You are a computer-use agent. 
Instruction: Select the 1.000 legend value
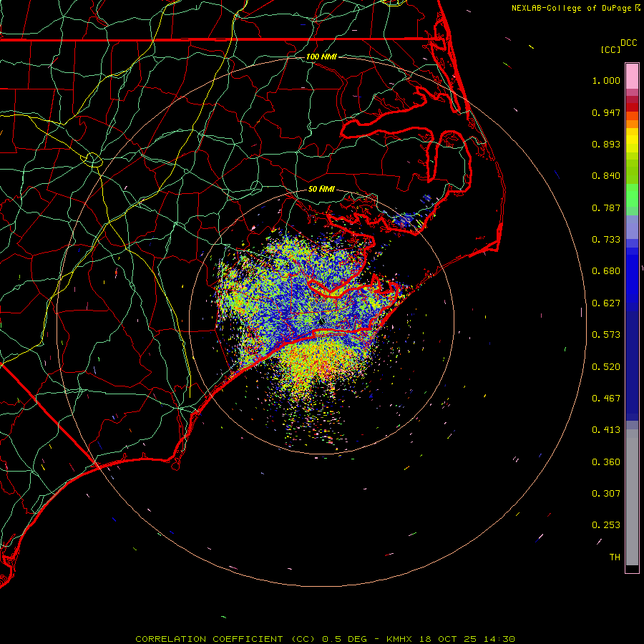(x=606, y=80)
